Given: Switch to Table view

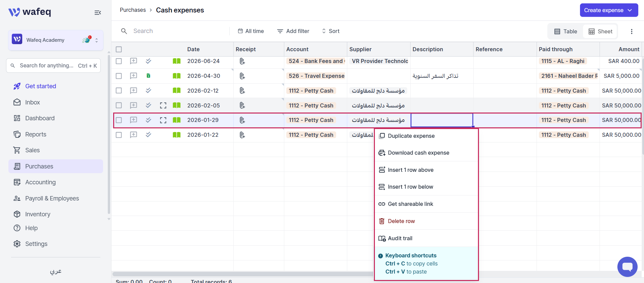Looking at the screenshot, I should [x=566, y=31].
